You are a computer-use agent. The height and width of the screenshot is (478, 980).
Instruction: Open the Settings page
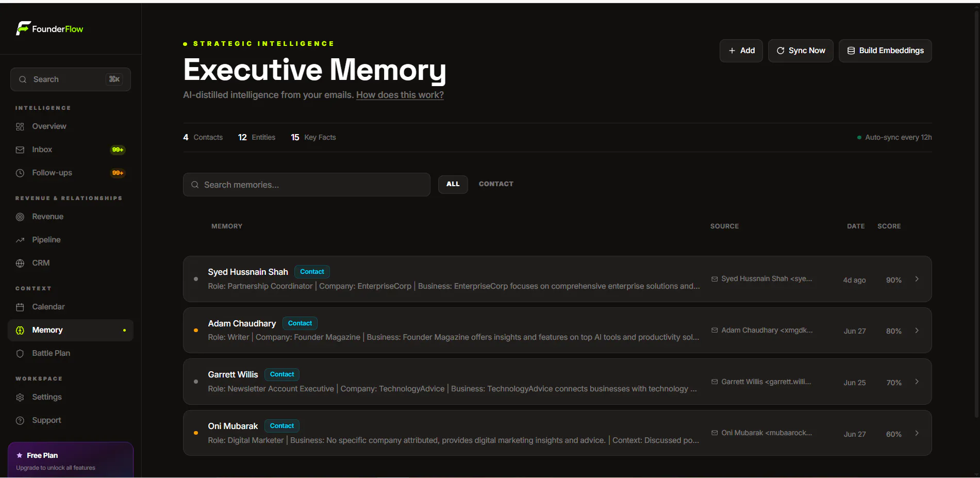pos(71,397)
